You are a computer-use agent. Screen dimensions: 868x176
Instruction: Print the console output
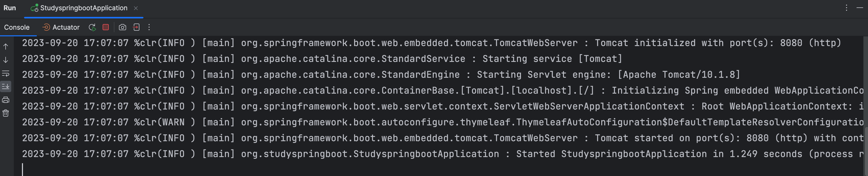6,100
